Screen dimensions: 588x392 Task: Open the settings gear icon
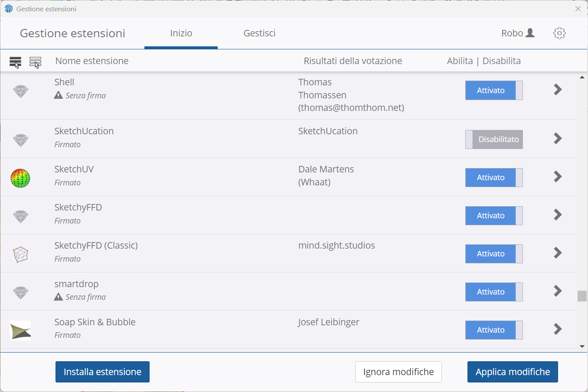tap(559, 33)
